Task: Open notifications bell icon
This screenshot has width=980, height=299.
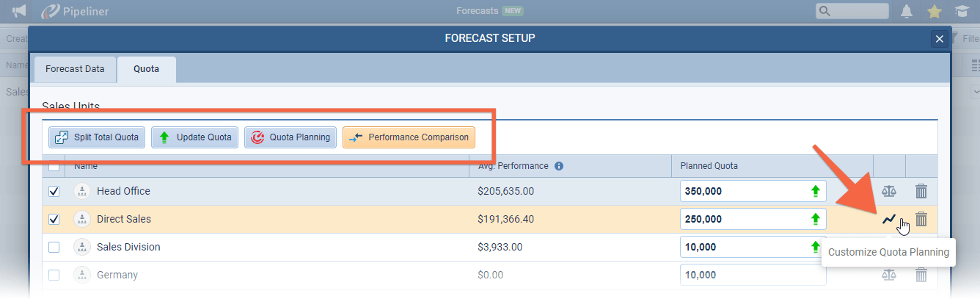Action: 907,11
